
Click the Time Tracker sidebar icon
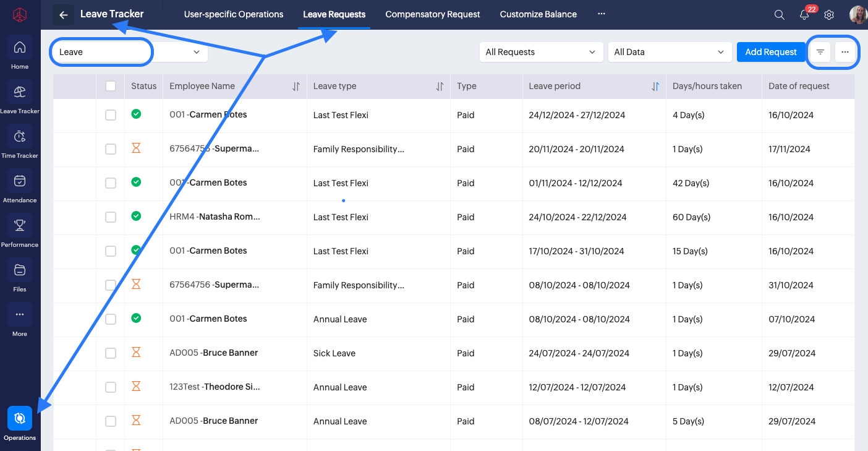point(20,137)
